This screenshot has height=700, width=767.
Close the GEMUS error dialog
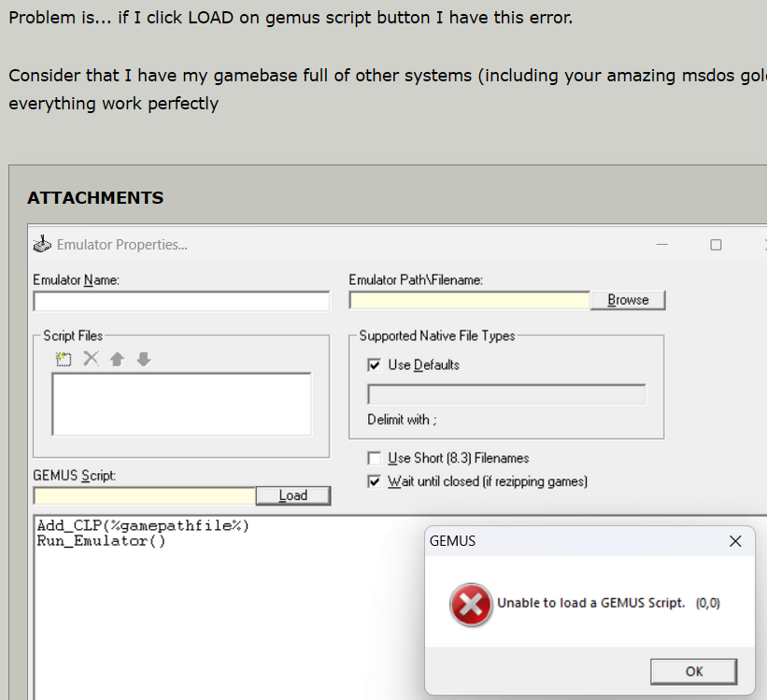point(735,541)
